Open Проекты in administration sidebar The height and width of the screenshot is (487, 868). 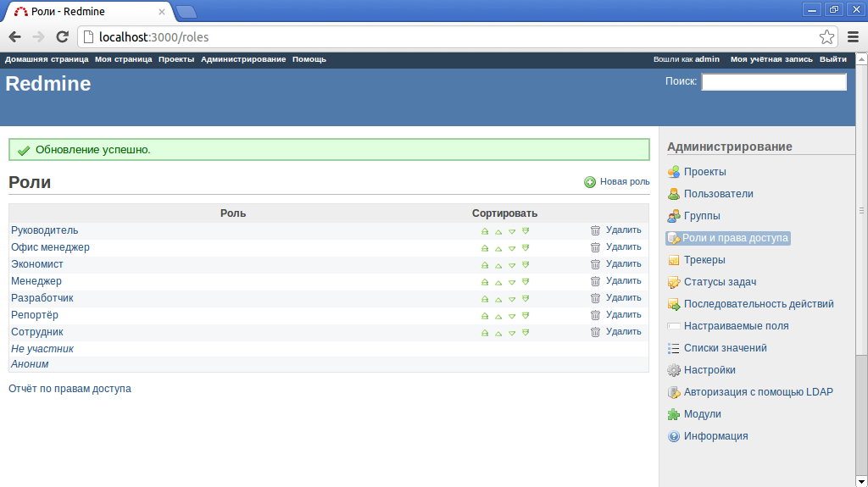coord(704,172)
